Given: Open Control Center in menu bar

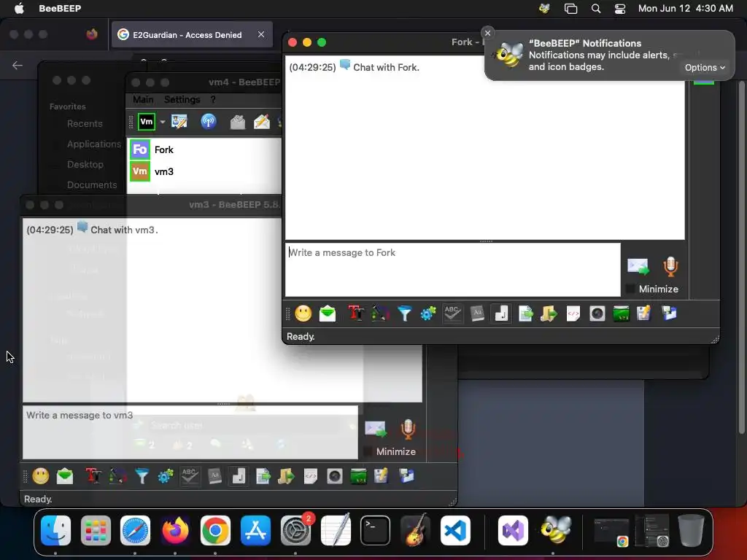Looking at the screenshot, I should click(x=620, y=8).
